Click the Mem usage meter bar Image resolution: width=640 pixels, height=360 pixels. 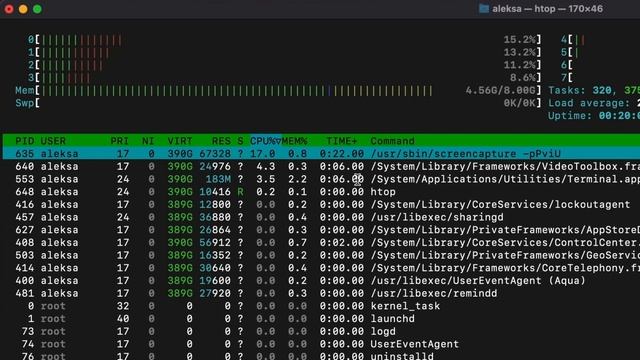(279, 91)
